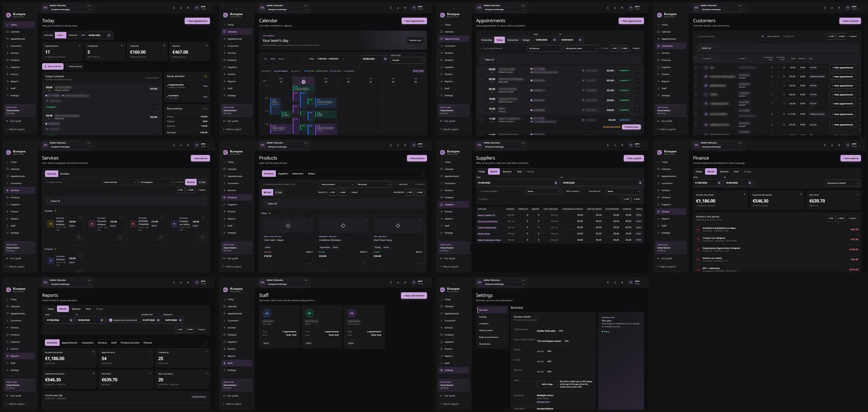
Task: Open the AA staff member card on the Staff screen
Action: point(279,327)
